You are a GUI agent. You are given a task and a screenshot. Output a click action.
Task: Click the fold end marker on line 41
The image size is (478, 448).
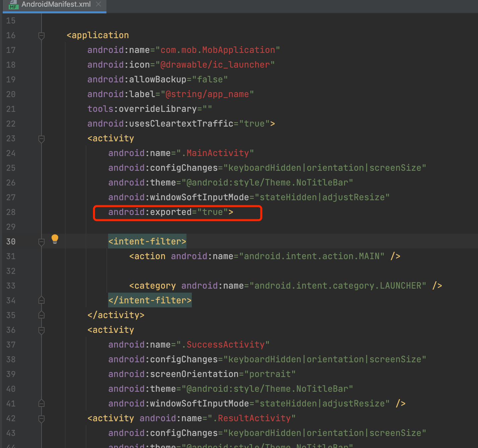pos(42,403)
